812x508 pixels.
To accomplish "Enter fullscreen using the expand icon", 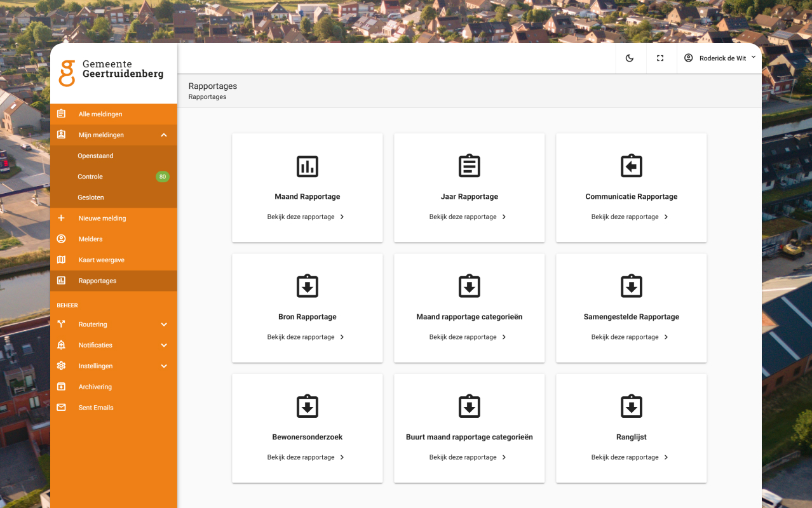I will point(660,58).
